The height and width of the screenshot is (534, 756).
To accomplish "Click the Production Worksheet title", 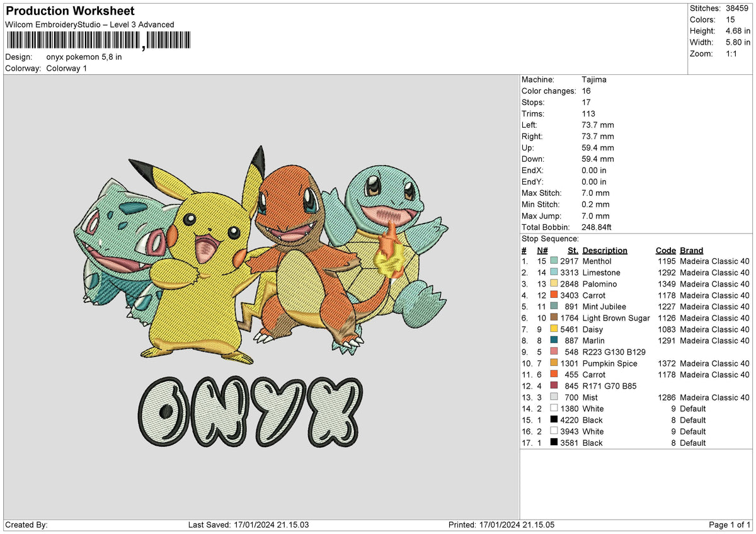I will tap(70, 11).
